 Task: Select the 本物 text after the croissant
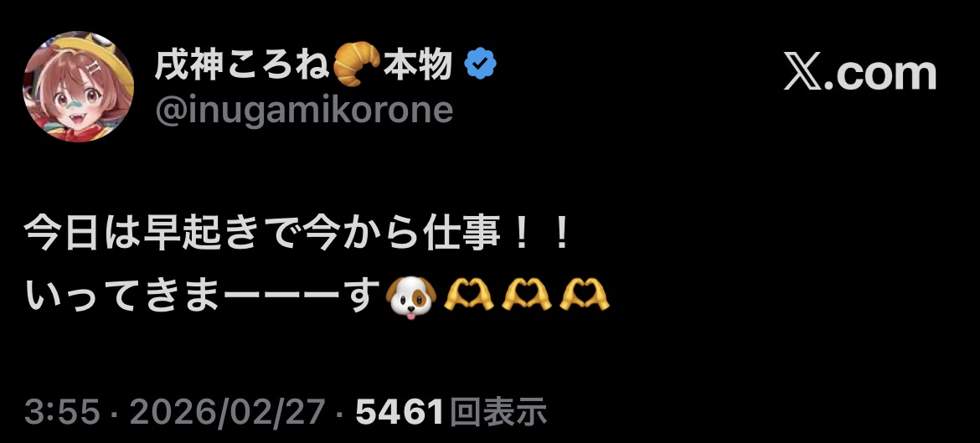pos(417,65)
